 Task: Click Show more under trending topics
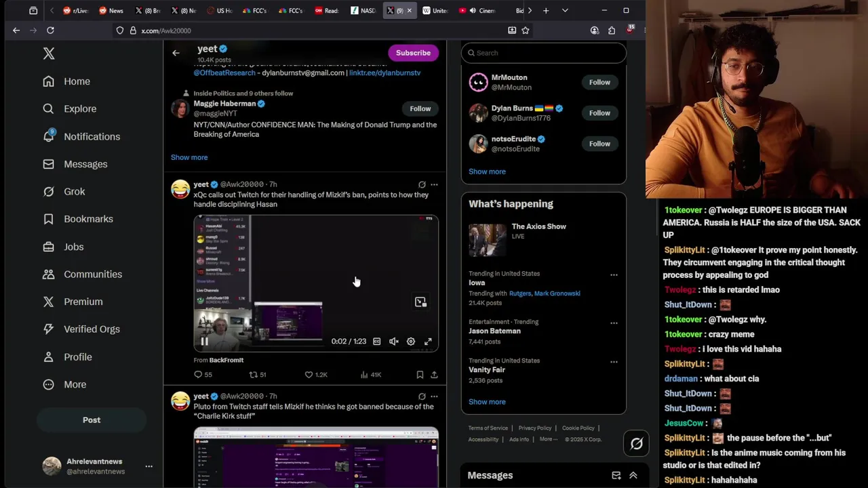pos(487,402)
